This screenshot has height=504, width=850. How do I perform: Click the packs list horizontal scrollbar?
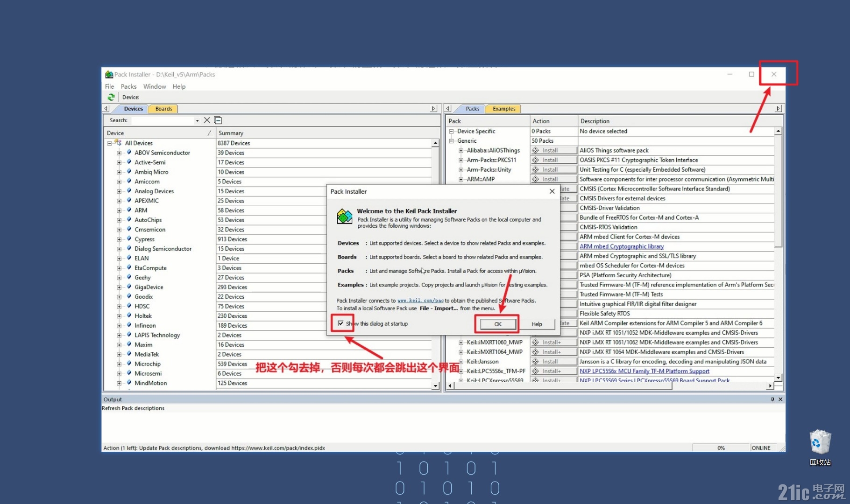click(610, 386)
